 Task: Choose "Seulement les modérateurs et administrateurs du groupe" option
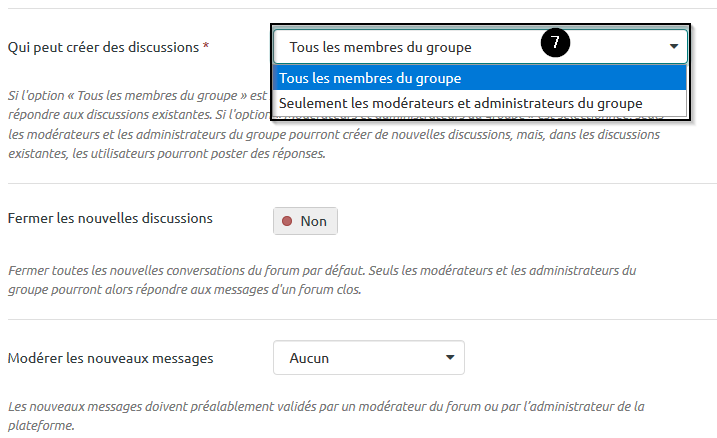pyautogui.click(x=460, y=103)
